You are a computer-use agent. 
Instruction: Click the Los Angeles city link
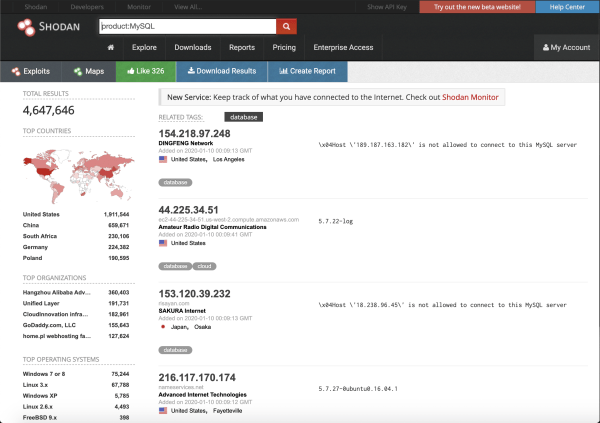point(228,159)
